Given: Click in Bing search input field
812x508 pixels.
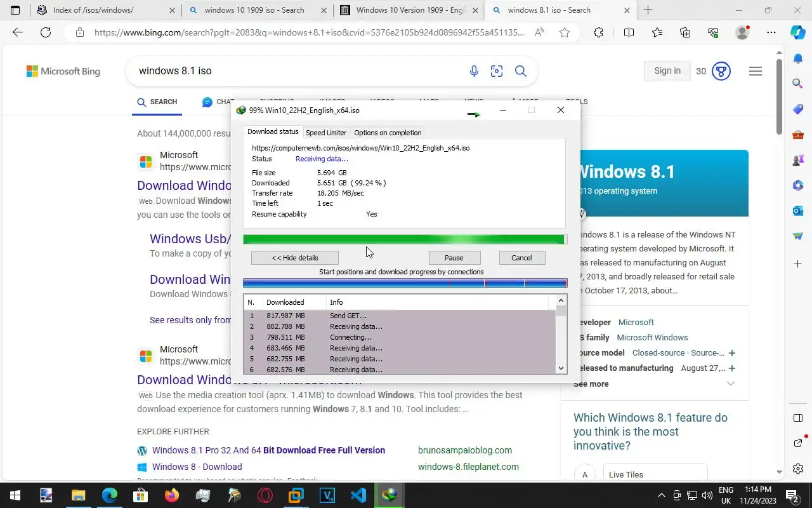Looking at the screenshot, I should (x=298, y=71).
